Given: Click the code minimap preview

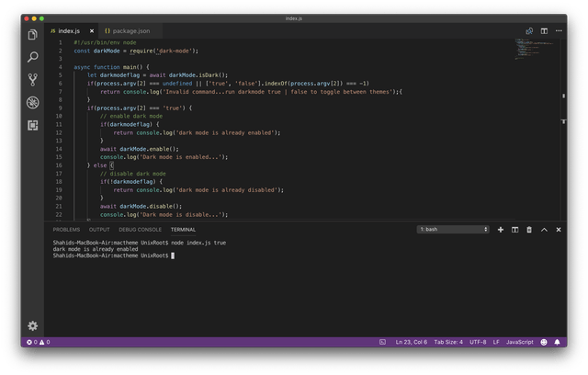Looking at the screenshot, I should click(x=533, y=46).
